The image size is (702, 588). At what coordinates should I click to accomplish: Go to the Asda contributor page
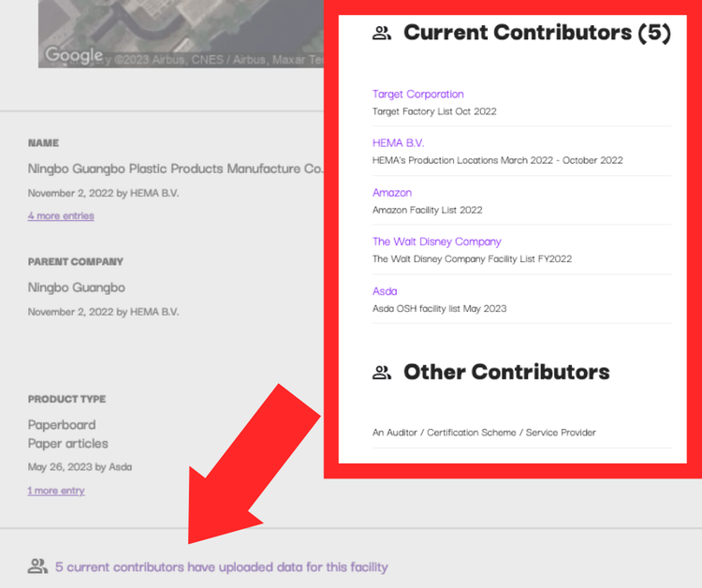pos(385,291)
